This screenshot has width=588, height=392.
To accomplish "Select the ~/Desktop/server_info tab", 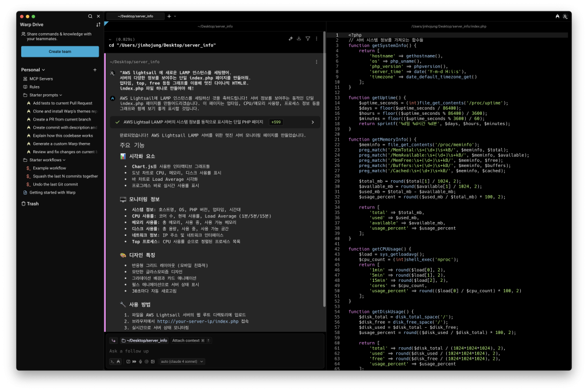I will (x=136, y=16).
